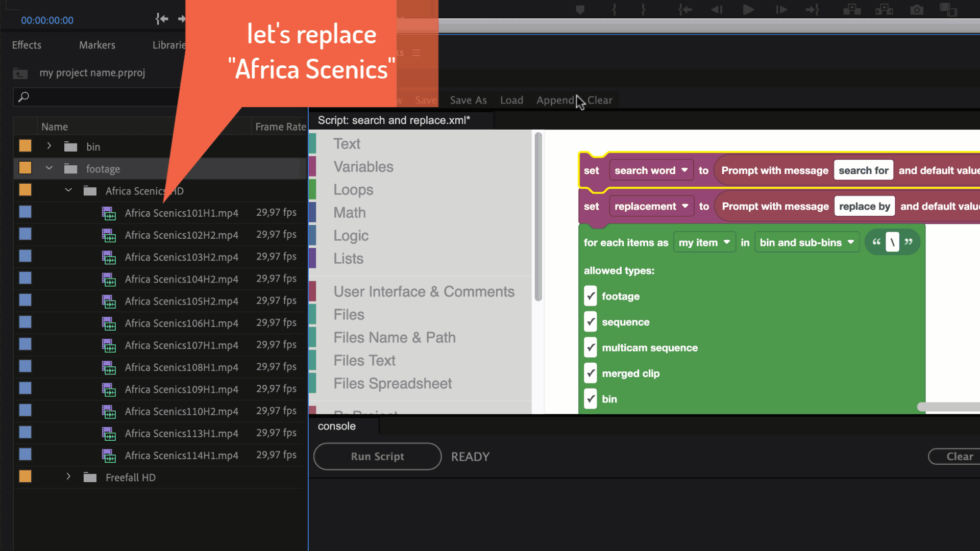This screenshot has height=551, width=980.
Task: Uncheck the sequence allowed type
Action: coord(591,322)
